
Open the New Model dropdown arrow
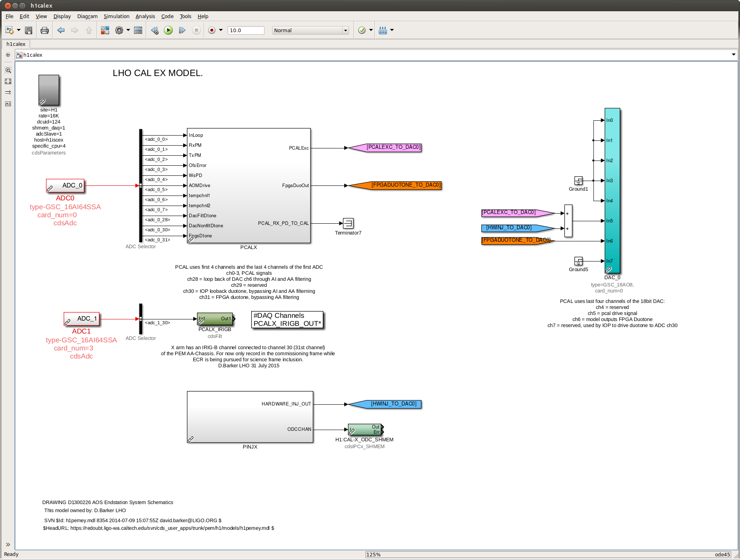[19, 30]
